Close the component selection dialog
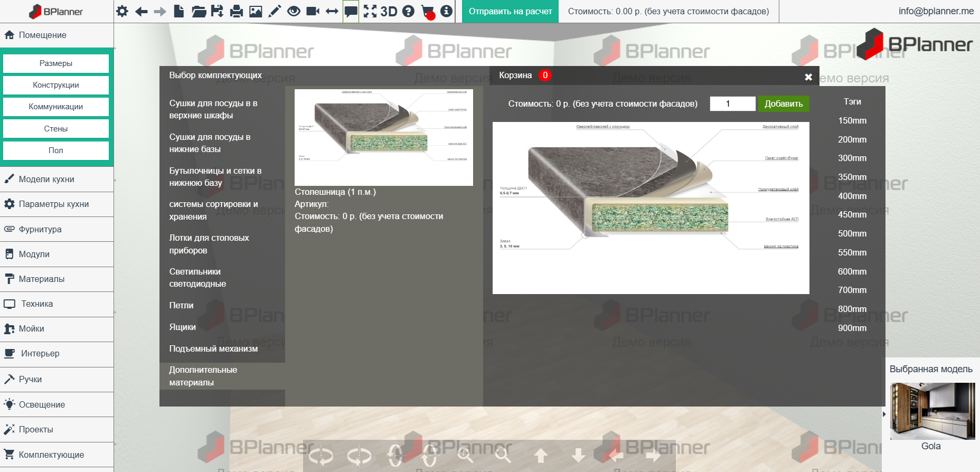This screenshot has width=980, height=472. click(808, 77)
